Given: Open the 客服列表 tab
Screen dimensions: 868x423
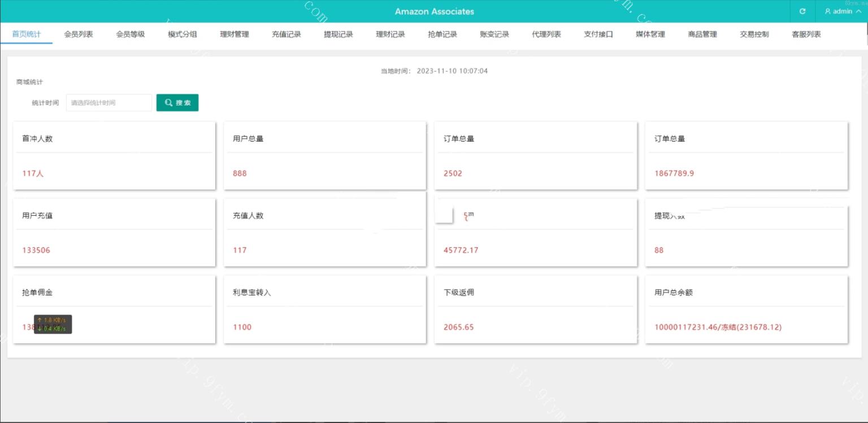Looking at the screenshot, I should pos(806,34).
